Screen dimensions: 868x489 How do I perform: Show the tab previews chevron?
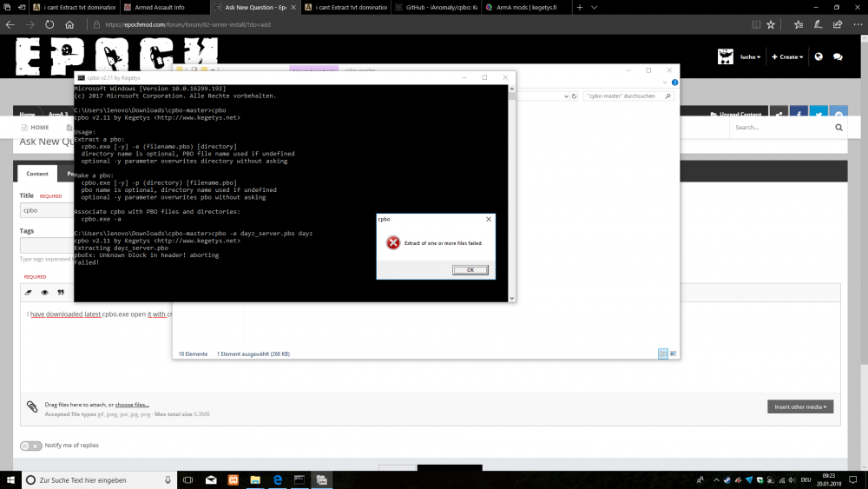click(594, 7)
